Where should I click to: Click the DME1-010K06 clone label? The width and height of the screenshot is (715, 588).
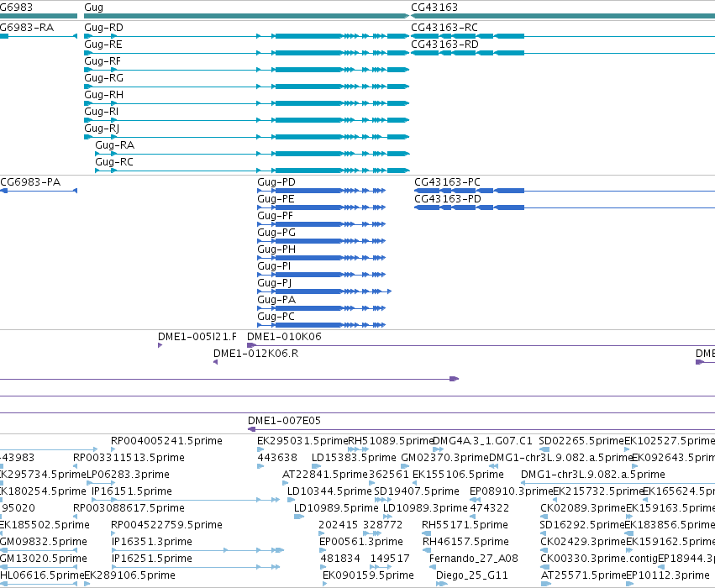[284, 336]
